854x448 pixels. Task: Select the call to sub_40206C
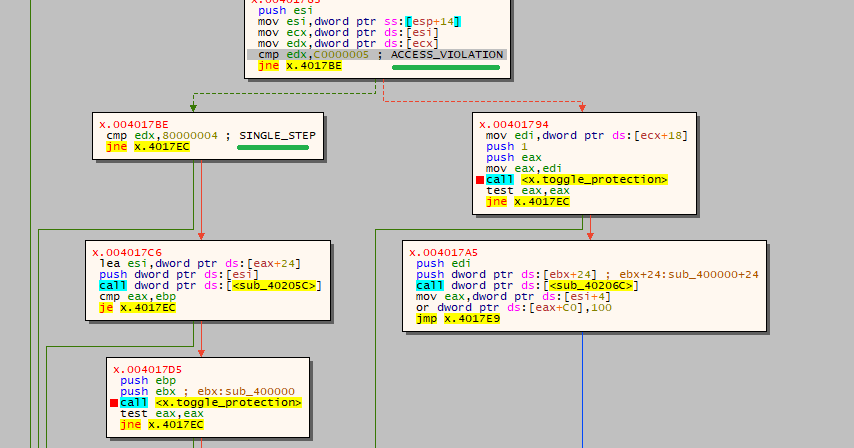click(x=527, y=285)
